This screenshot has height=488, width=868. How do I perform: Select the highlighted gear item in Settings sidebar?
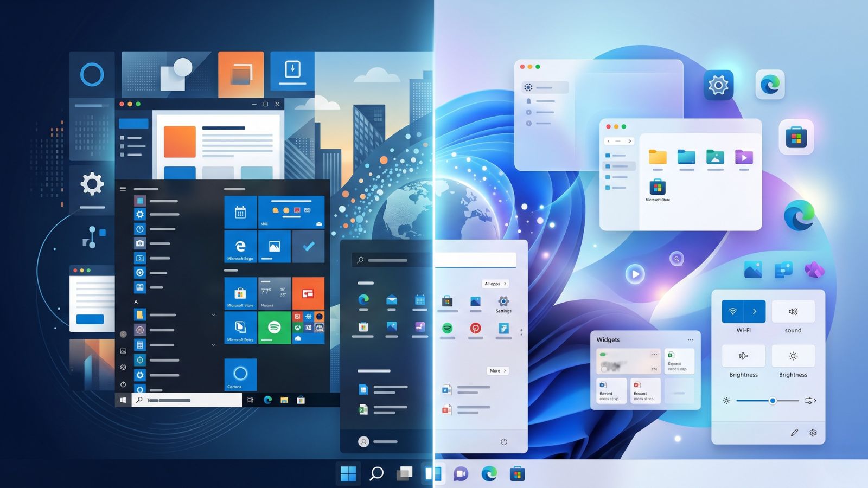[545, 87]
